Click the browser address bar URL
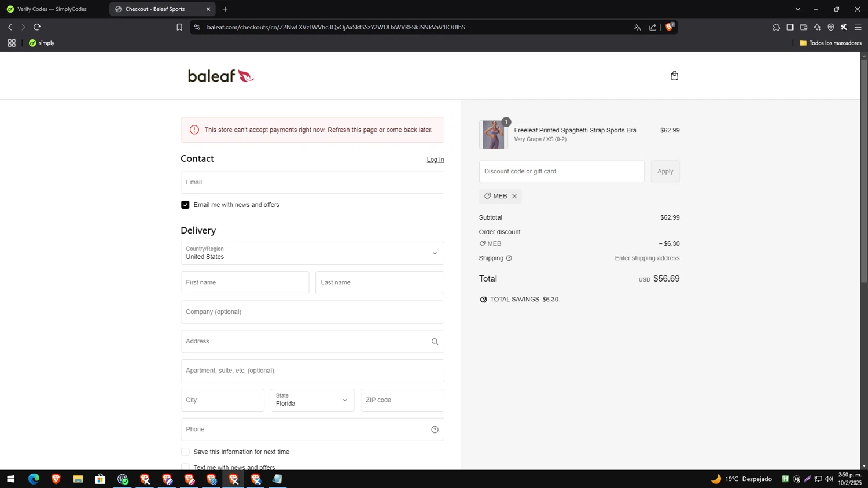The image size is (868, 488). [336, 27]
